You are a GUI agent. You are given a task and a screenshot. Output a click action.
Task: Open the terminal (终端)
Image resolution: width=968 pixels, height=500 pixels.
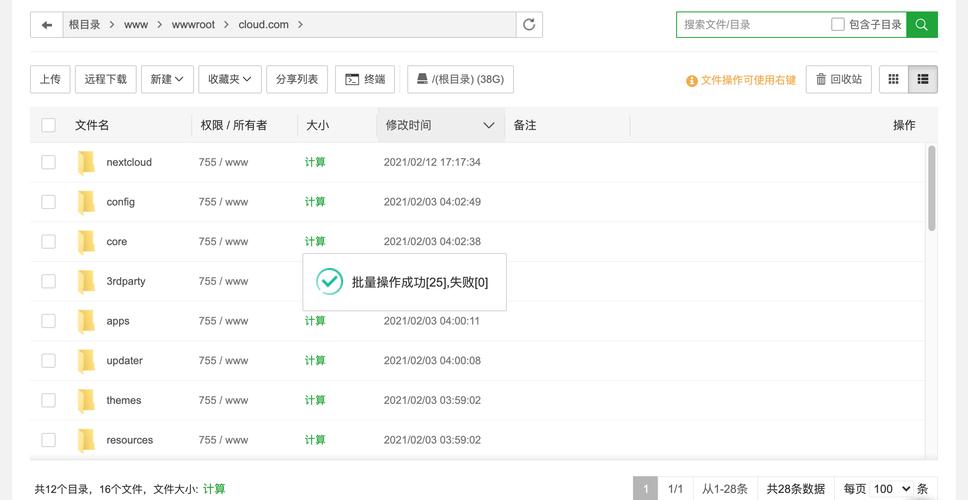pos(365,79)
